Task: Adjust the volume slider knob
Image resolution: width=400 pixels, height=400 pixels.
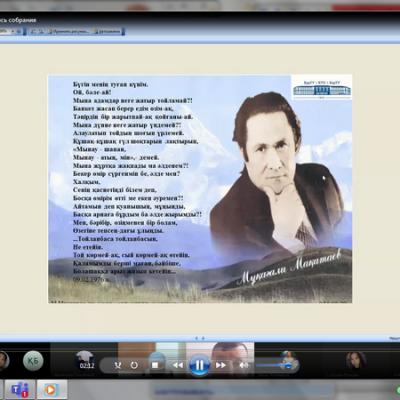Action: pyautogui.click(x=288, y=366)
